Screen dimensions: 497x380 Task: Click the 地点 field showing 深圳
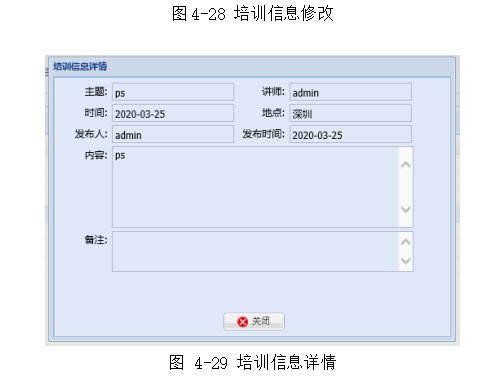click(x=350, y=113)
